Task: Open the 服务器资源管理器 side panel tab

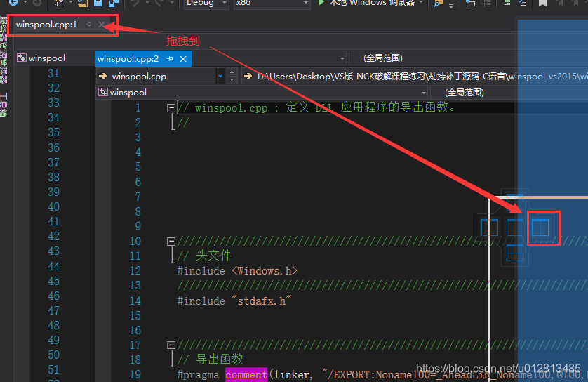Action: (4, 50)
